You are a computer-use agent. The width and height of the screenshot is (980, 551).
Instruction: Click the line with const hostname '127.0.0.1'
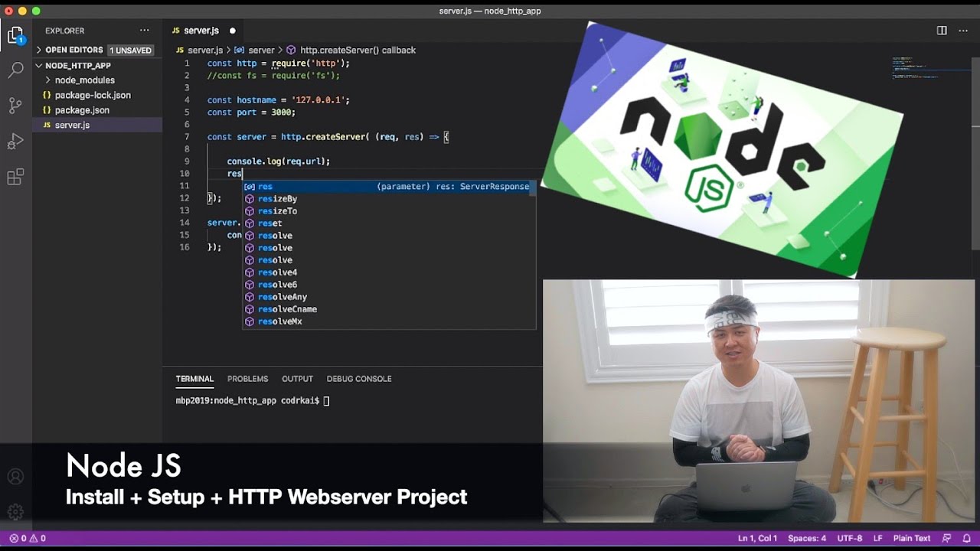point(278,100)
